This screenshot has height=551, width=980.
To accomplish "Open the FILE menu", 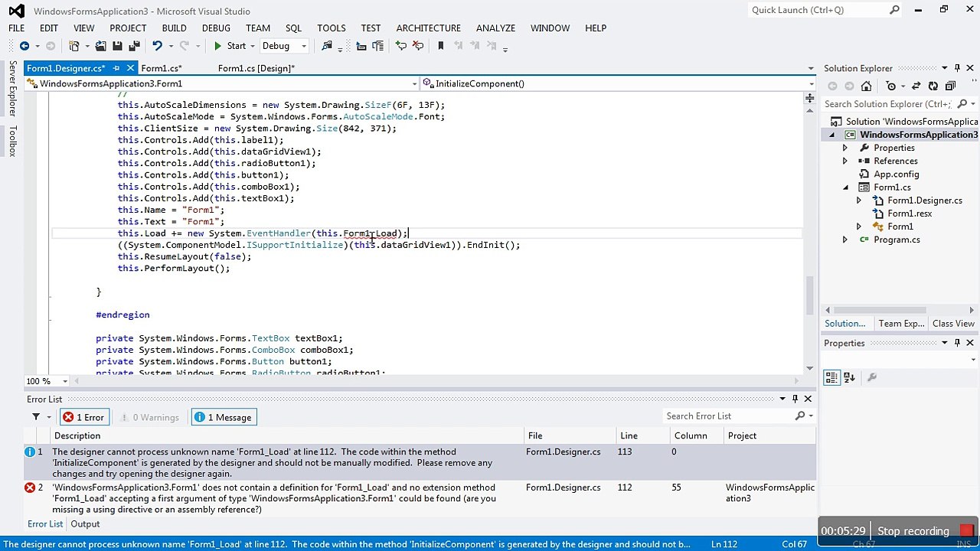I will tap(16, 28).
